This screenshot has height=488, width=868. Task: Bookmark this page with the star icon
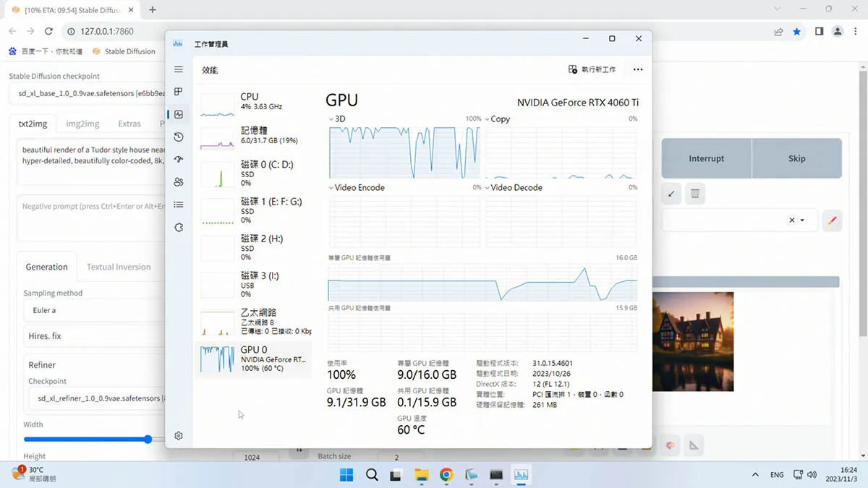796,31
